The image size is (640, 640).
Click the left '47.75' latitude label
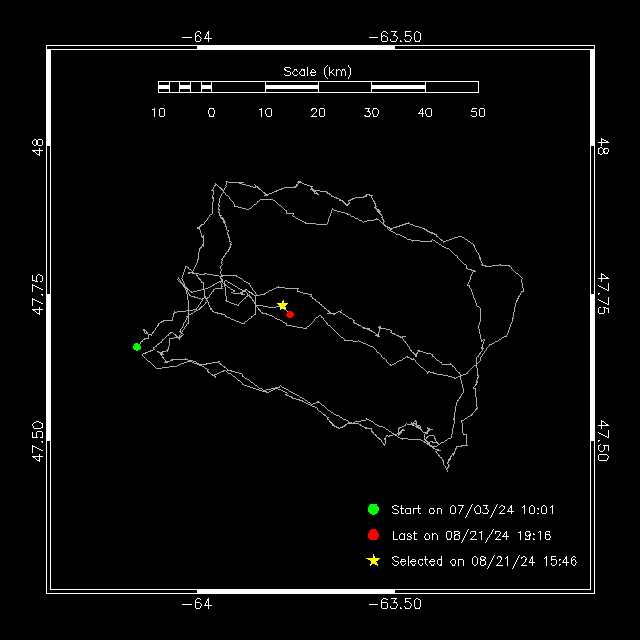[x=38, y=294]
